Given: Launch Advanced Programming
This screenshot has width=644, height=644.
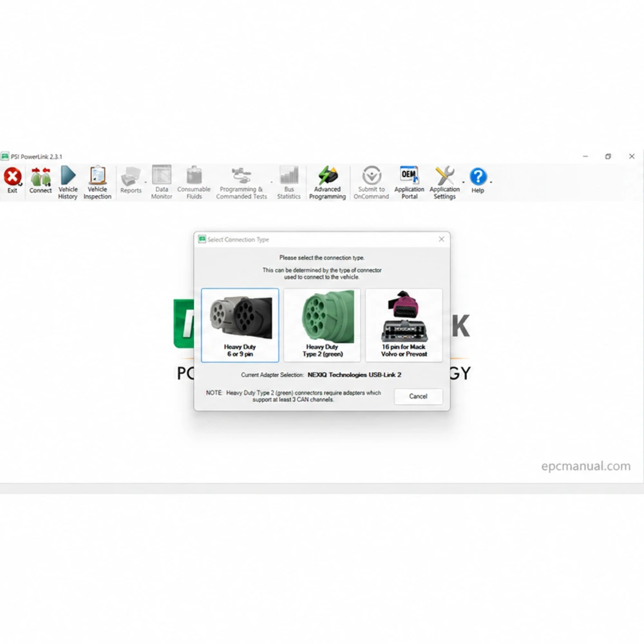Looking at the screenshot, I should [327, 182].
